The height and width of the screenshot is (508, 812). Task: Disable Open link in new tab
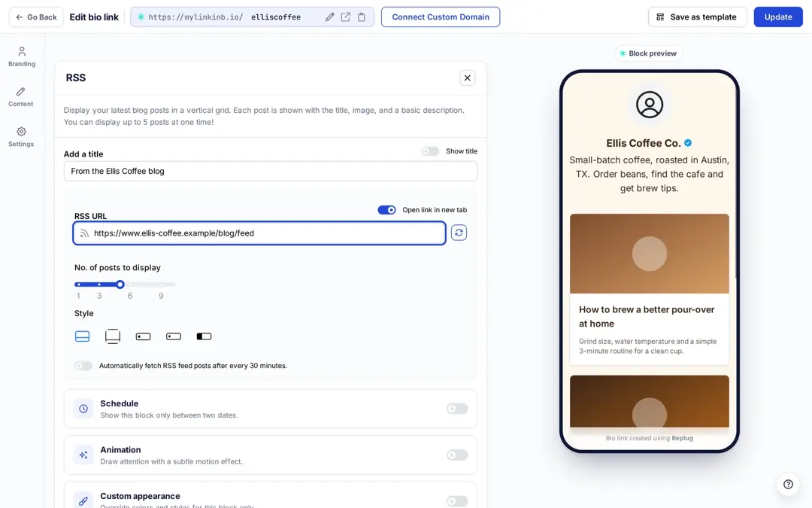pos(386,210)
